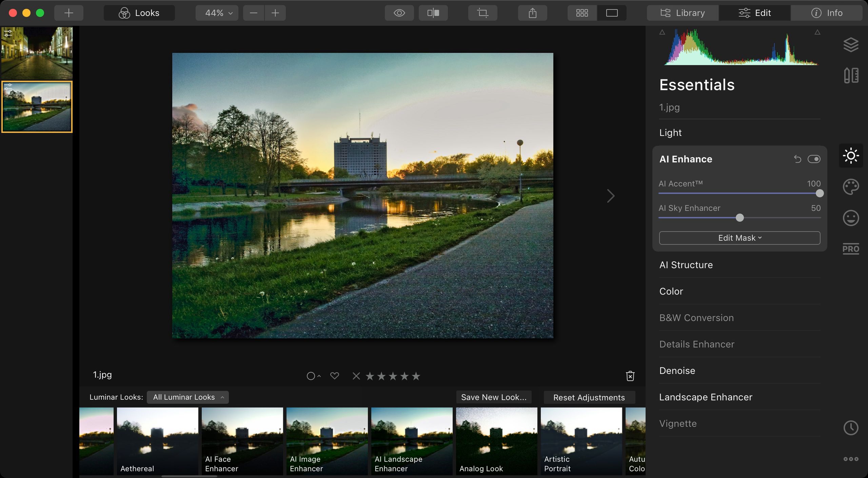Image resolution: width=868 pixels, height=478 pixels.
Task: Mark photo as favorite with heart
Action: (x=334, y=376)
